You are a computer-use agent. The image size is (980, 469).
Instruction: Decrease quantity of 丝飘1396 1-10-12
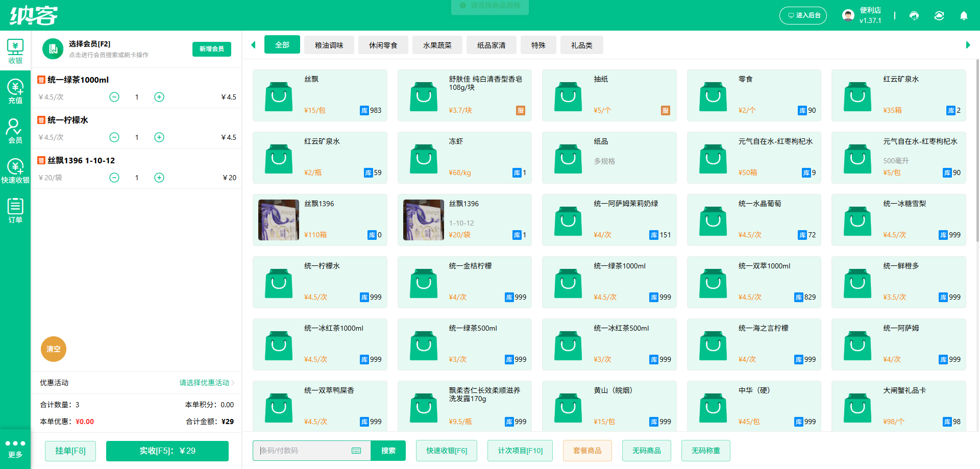tap(114, 178)
